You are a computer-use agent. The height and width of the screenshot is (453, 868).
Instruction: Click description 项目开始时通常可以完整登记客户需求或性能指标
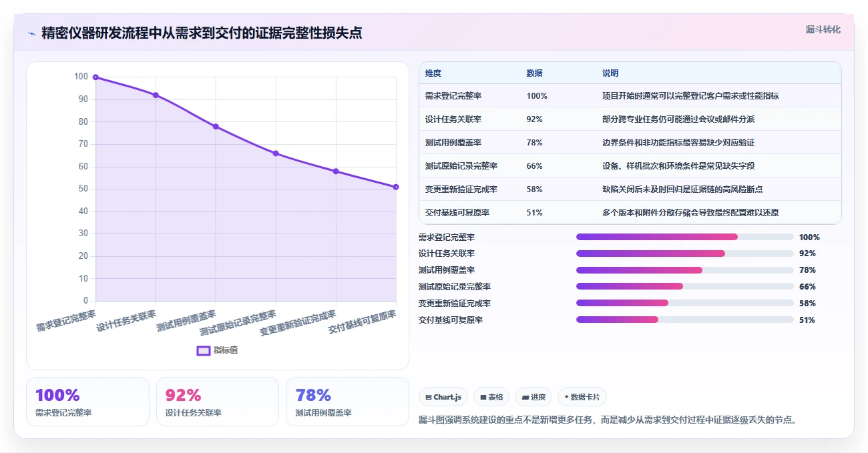(690, 96)
